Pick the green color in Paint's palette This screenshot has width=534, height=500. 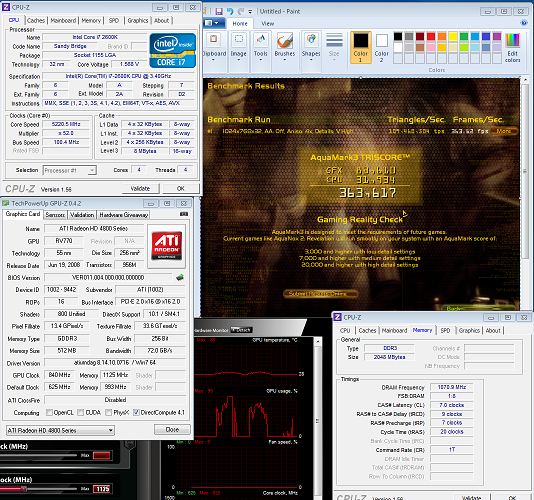point(464,36)
